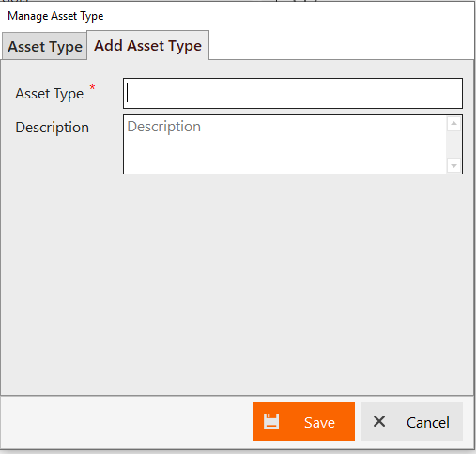Click the Description box scroll-up arrow
476x454 pixels.
pos(453,123)
